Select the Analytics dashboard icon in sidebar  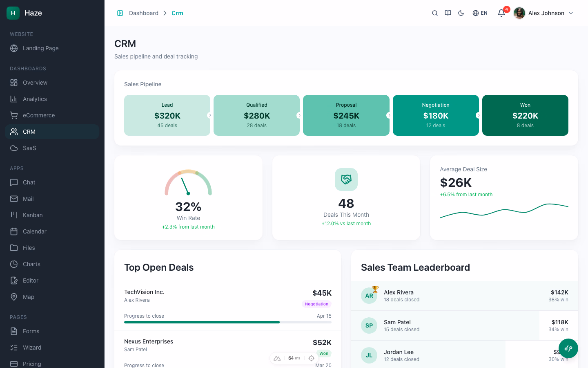[14, 99]
